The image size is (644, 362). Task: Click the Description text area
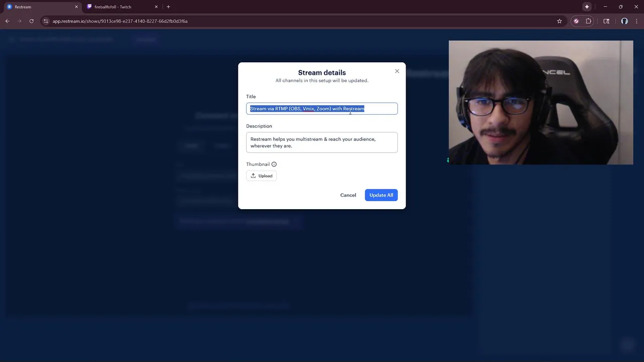[322, 142]
